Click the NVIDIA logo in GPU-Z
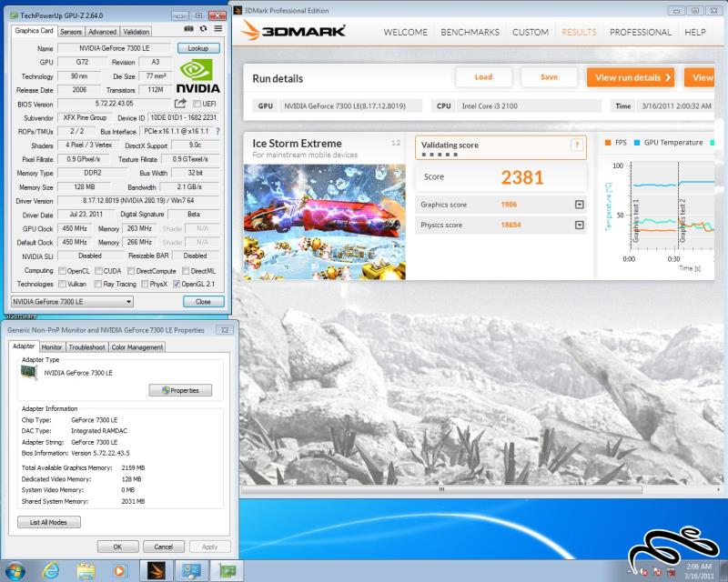This screenshot has width=728, height=582. 197,76
